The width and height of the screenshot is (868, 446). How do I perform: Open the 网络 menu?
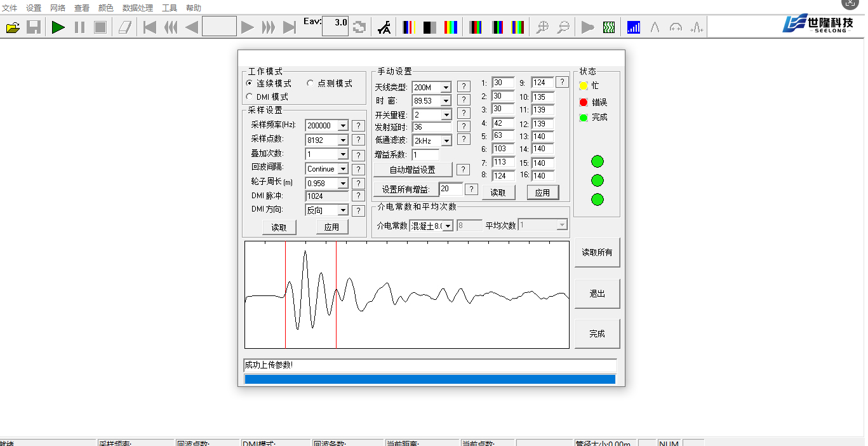[x=58, y=8]
